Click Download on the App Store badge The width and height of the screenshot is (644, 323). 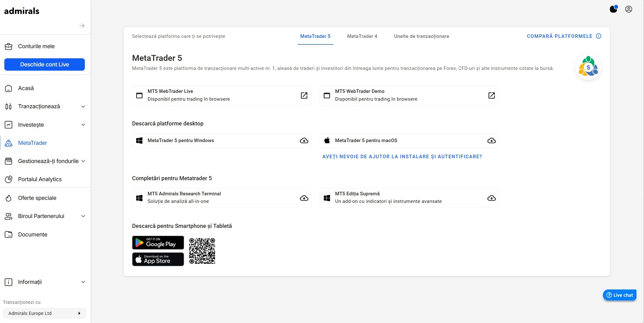click(158, 259)
